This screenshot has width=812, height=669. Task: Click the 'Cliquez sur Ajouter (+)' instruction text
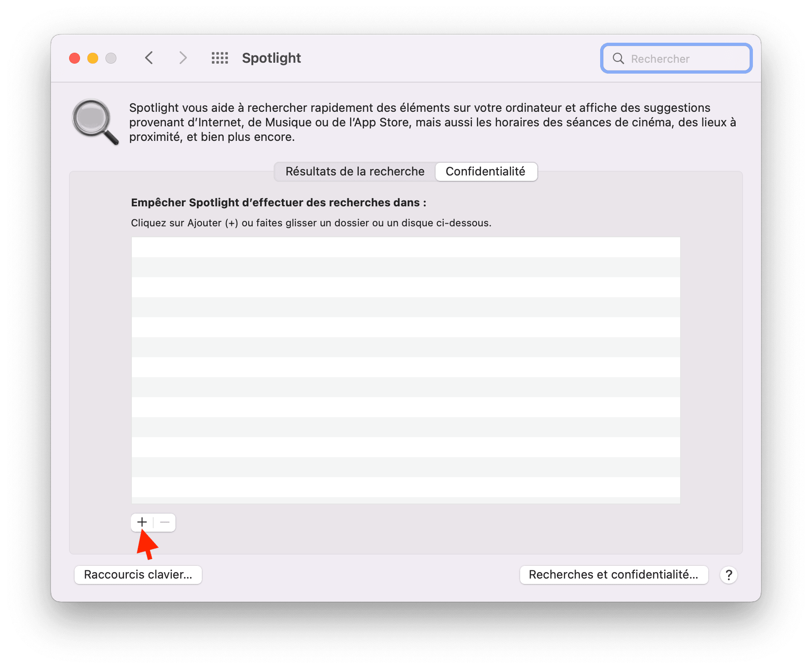coord(311,223)
